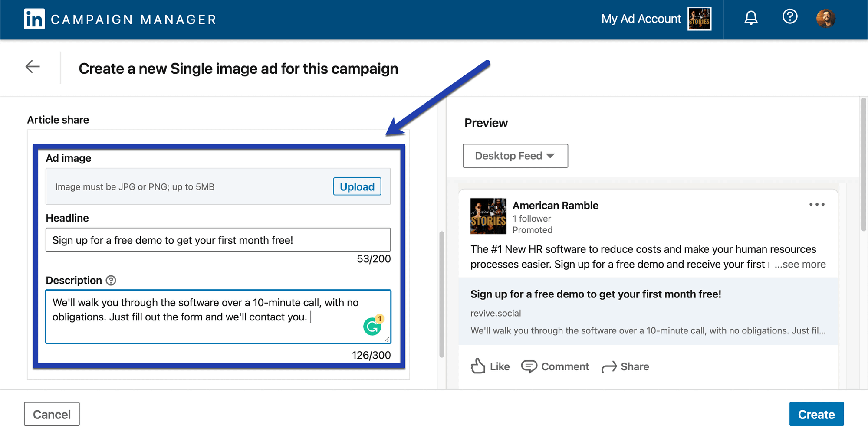868x438 pixels.
Task: Click the preview headline about free demo
Action: (596, 294)
